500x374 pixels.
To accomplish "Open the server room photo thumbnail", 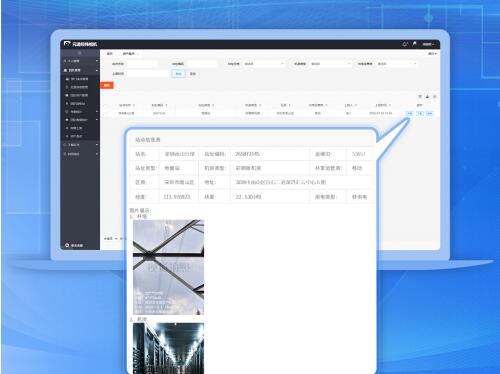I will pos(168,348).
